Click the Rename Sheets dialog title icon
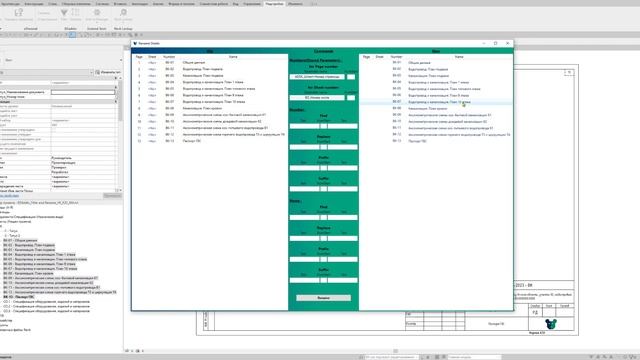The height and width of the screenshot is (360, 640). pyautogui.click(x=135, y=43)
